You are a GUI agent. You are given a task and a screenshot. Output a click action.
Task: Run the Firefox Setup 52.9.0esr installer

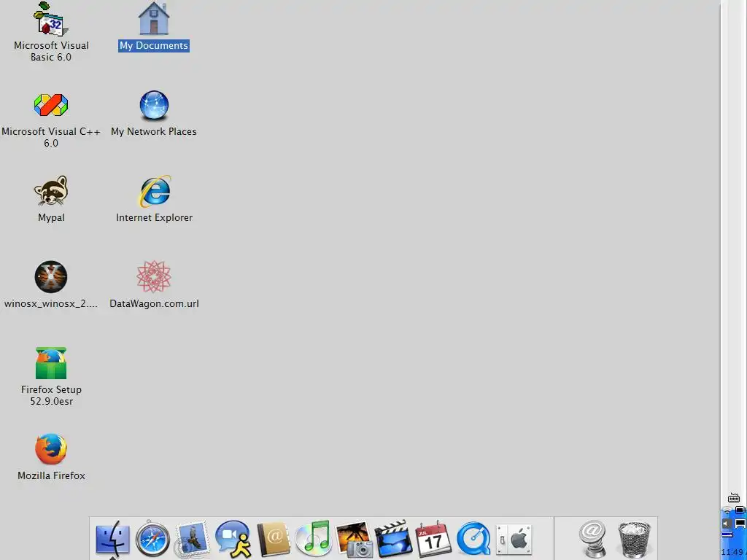point(51,363)
